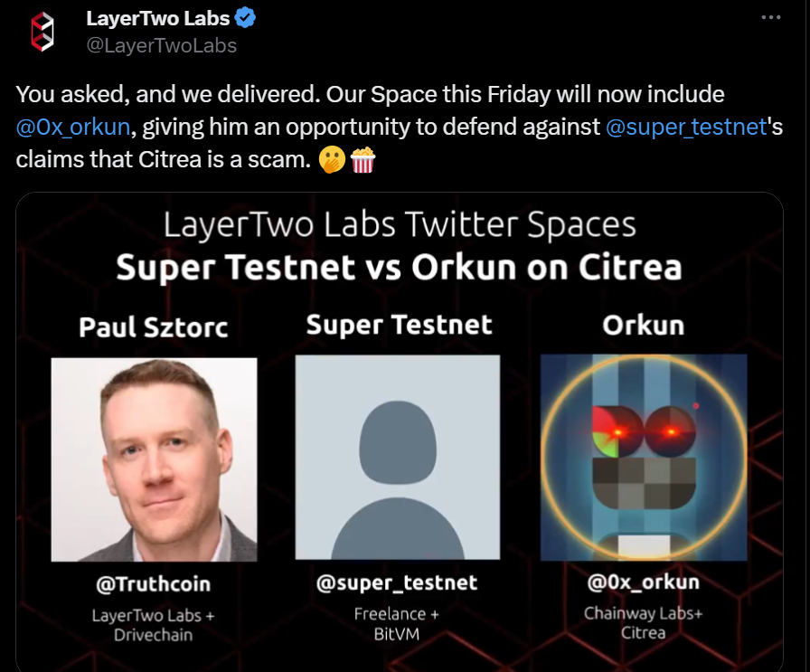Click the @Truthcoin handle in the image
The height and width of the screenshot is (672, 810).
(154, 584)
